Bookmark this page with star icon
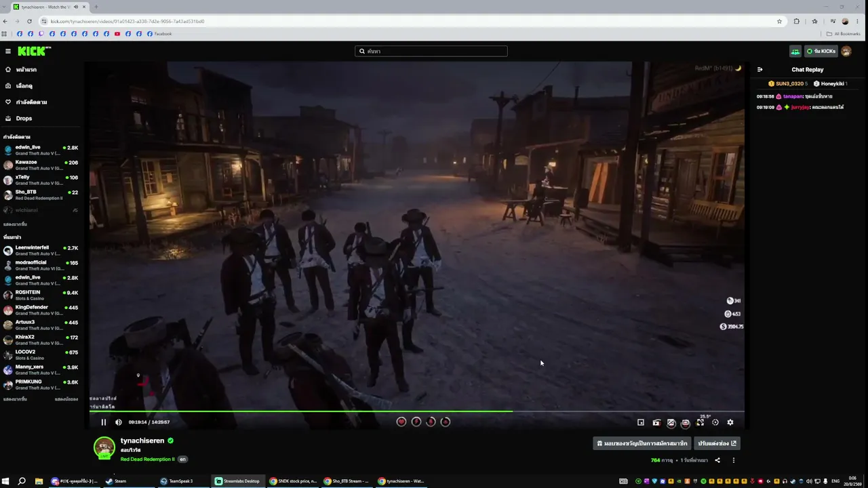The height and width of the screenshot is (488, 868). click(x=780, y=21)
